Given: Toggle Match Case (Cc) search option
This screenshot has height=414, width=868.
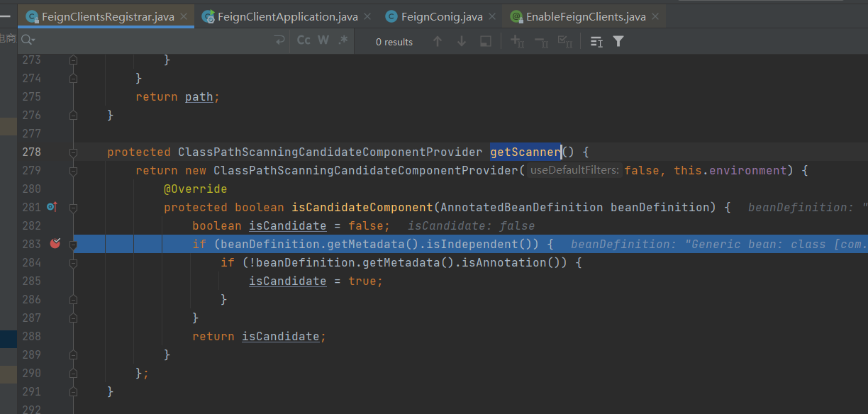Looking at the screenshot, I should (x=304, y=41).
